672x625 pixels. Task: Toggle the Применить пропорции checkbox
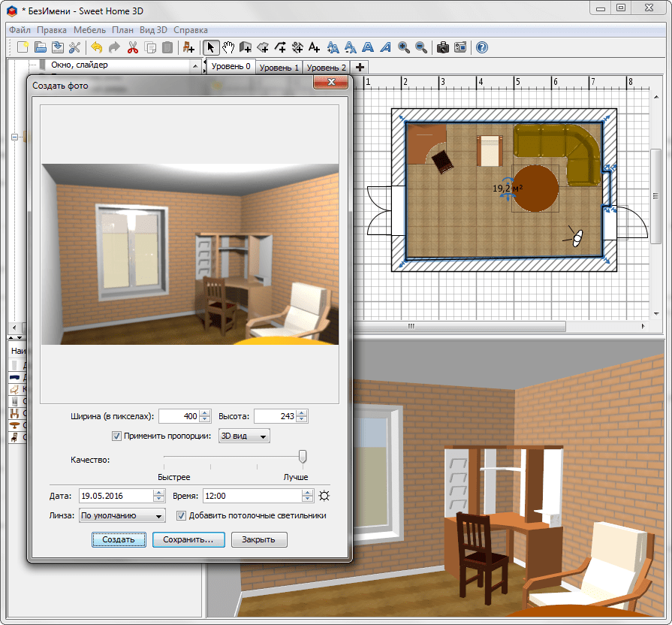116,436
